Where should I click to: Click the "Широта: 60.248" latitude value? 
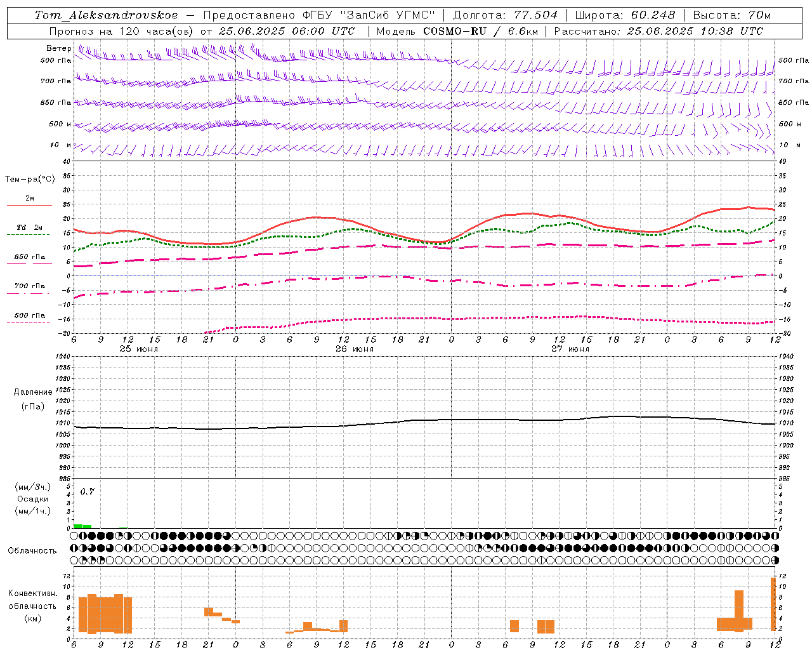(625, 15)
